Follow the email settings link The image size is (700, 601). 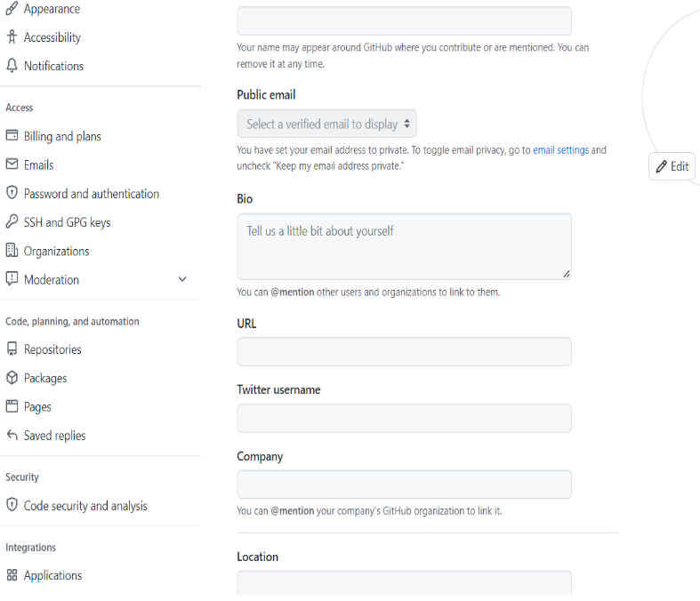click(560, 150)
